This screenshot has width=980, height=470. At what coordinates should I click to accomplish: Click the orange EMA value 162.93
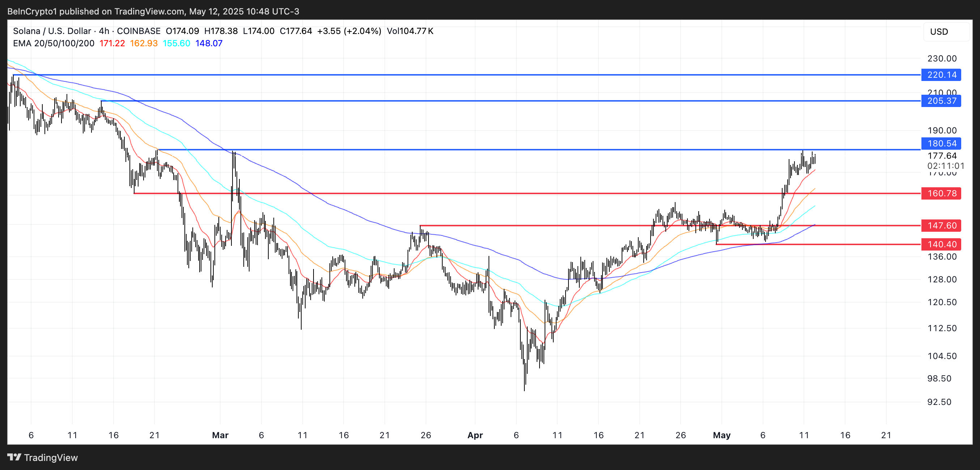(144, 43)
